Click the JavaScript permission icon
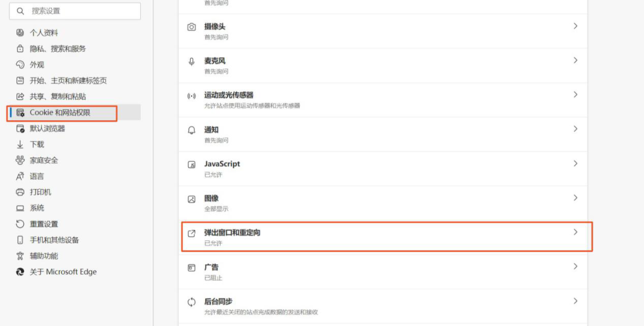This screenshot has height=326, width=644. (x=191, y=164)
